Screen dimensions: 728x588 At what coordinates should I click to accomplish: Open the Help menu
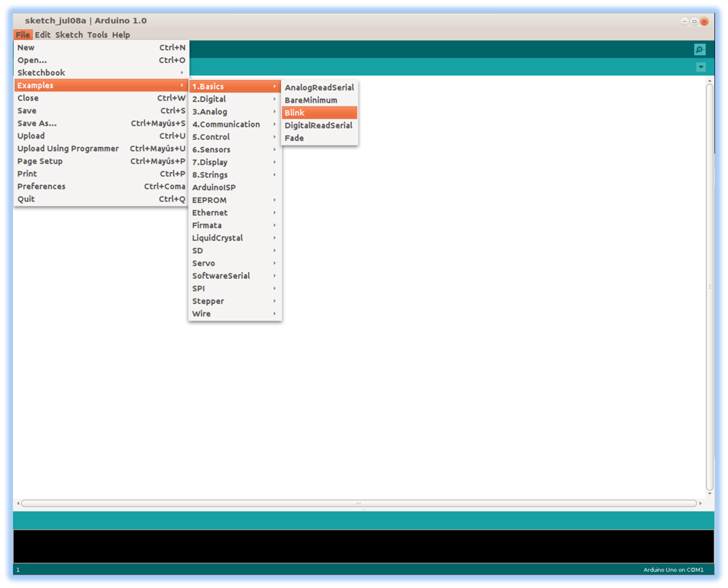(121, 35)
